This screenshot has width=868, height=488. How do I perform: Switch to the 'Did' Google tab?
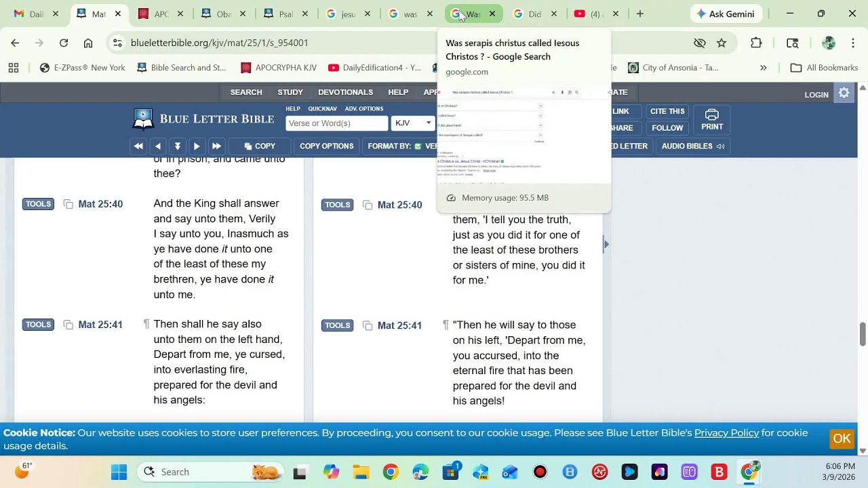534,14
